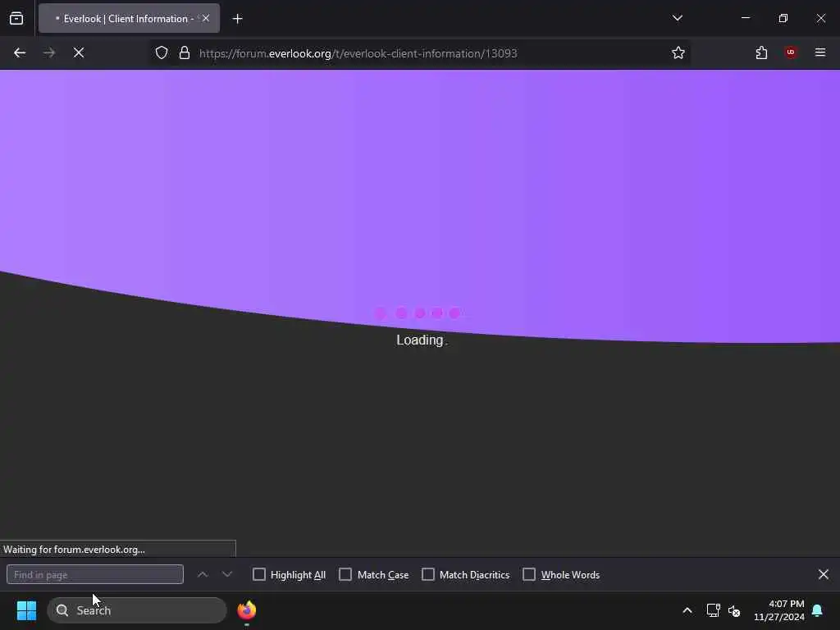
Task: Open the network status tray icon
Action: 713,610
